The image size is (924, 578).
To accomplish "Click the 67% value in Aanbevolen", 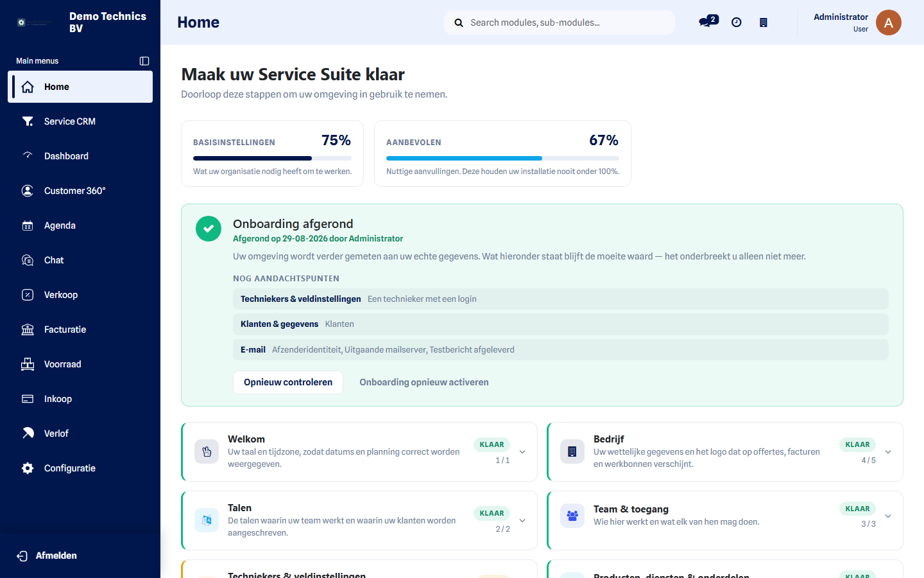I will pyautogui.click(x=604, y=140).
